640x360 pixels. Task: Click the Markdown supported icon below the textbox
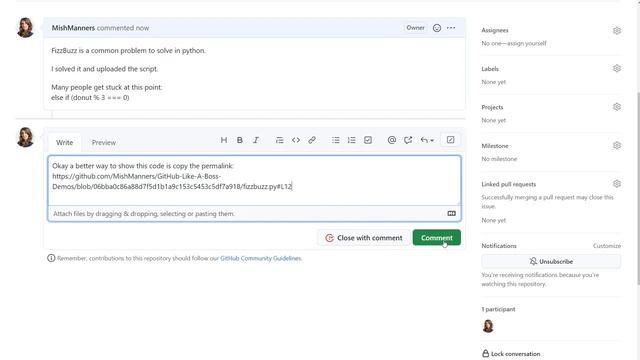tap(451, 213)
